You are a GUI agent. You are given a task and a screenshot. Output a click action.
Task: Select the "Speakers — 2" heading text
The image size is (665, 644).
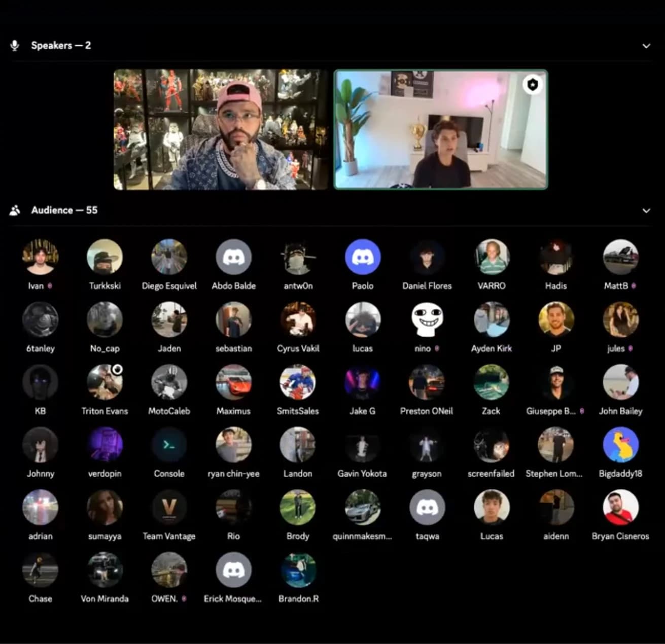61,46
